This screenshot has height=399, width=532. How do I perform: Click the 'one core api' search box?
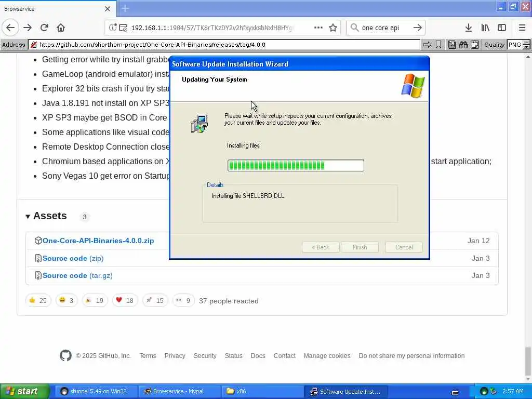click(385, 28)
